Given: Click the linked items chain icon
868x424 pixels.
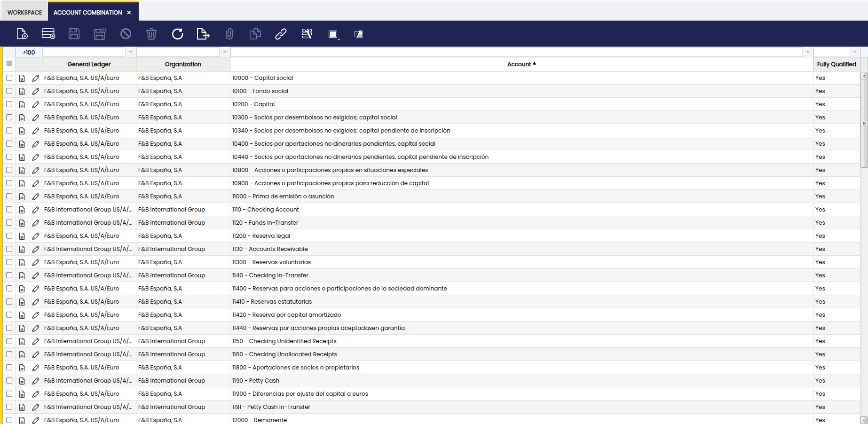Looking at the screenshot, I should click(x=281, y=34).
